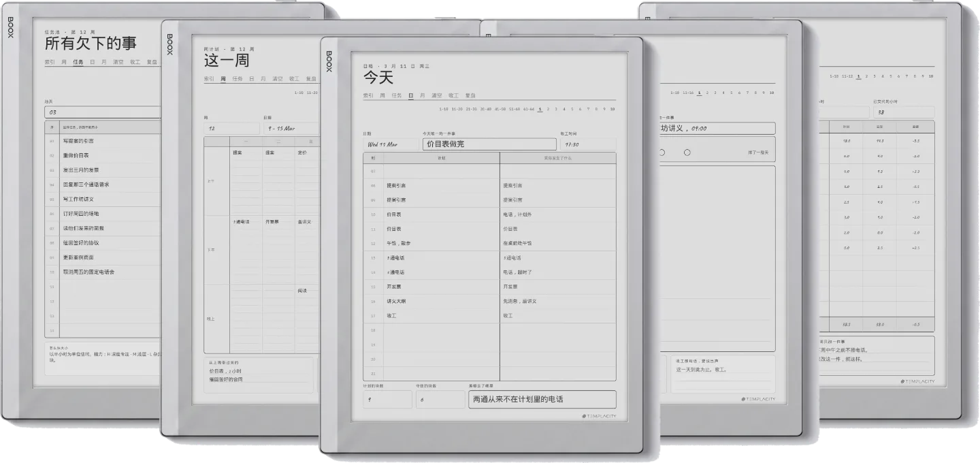Edit the '03' field on 所有欠下的事 page
The image size is (980, 463).
pyautogui.click(x=102, y=112)
